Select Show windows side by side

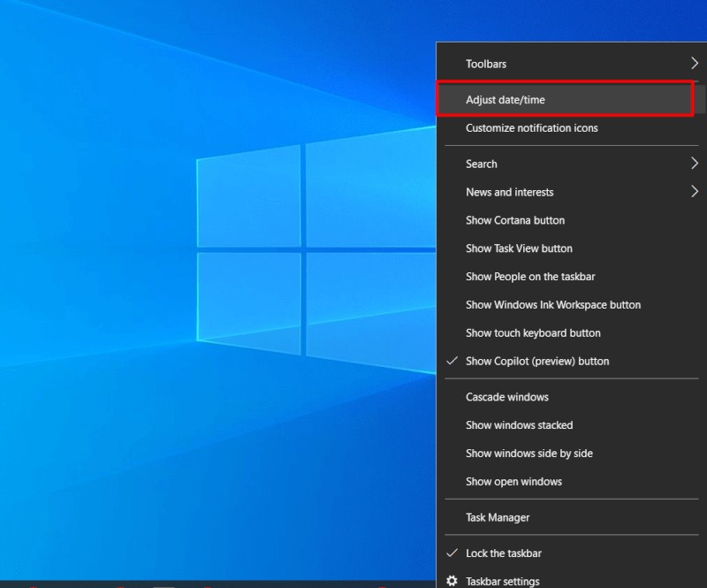pos(571,454)
